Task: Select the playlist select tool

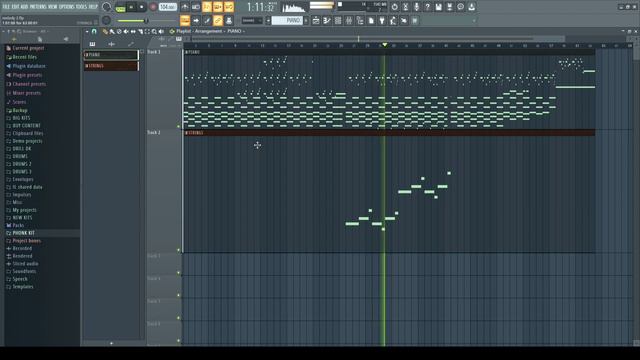Action: (147, 31)
